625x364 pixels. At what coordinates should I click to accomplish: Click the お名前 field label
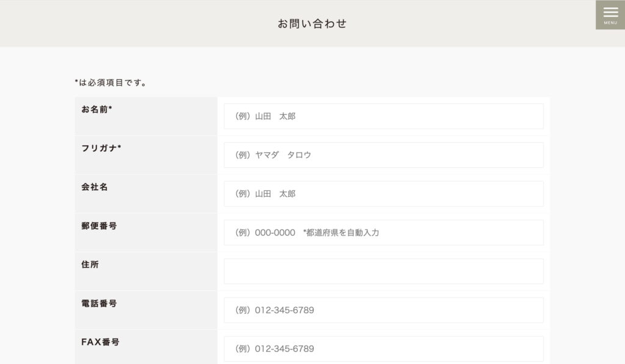tap(95, 109)
